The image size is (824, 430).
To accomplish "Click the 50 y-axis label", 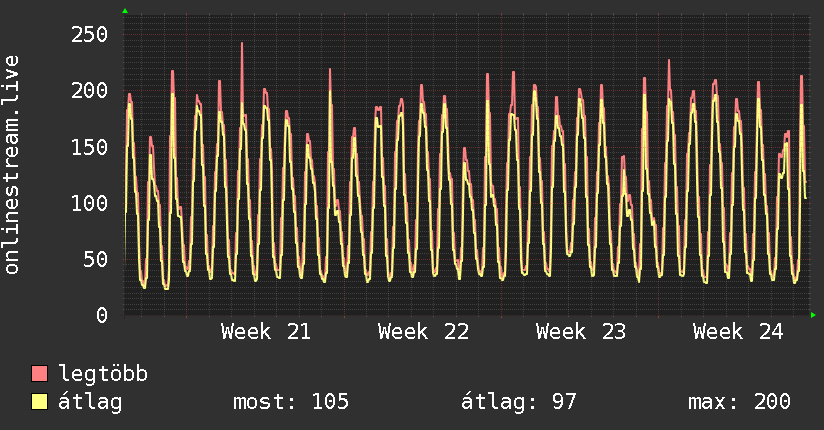I will click(x=96, y=259).
